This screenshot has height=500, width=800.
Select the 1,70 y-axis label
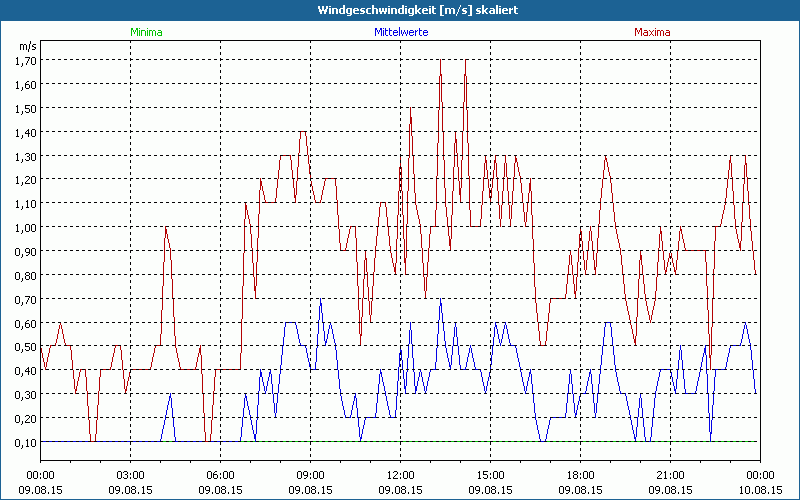point(25,60)
